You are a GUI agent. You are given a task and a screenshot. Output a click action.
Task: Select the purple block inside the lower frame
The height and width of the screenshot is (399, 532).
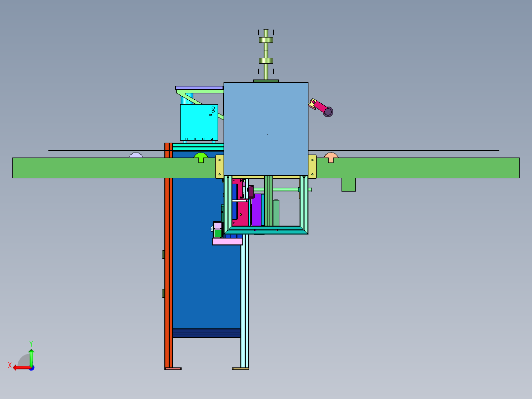(257, 209)
